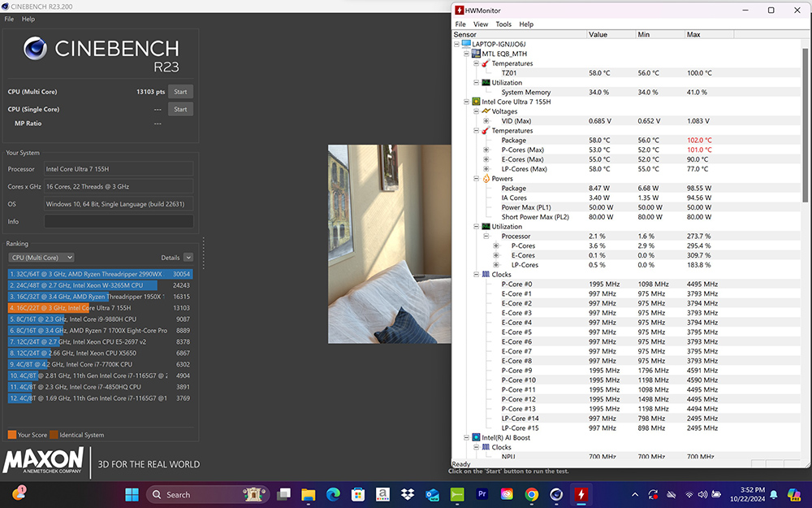This screenshot has height=508, width=812.
Task: Click the thermometer icon under Intel Core Ultra 7 155H
Action: pos(486,131)
